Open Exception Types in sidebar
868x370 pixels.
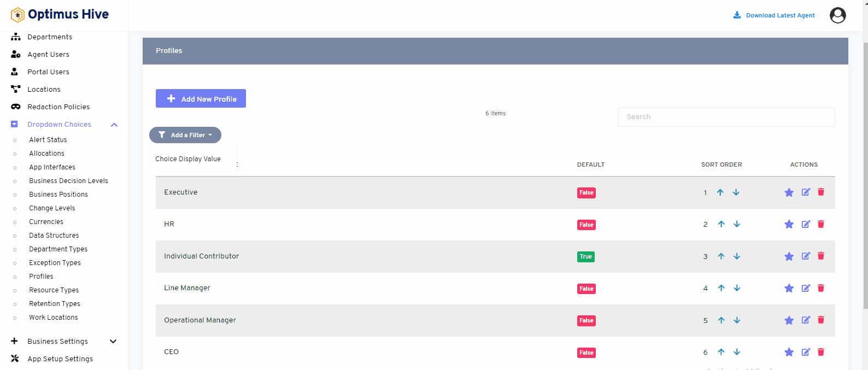pyautogui.click(x=55, y=263)
